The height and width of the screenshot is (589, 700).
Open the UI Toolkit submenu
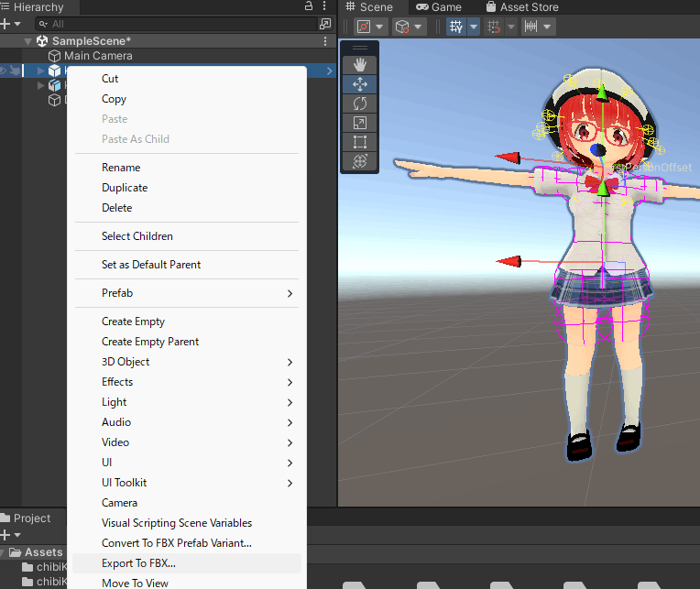point(187,483)
